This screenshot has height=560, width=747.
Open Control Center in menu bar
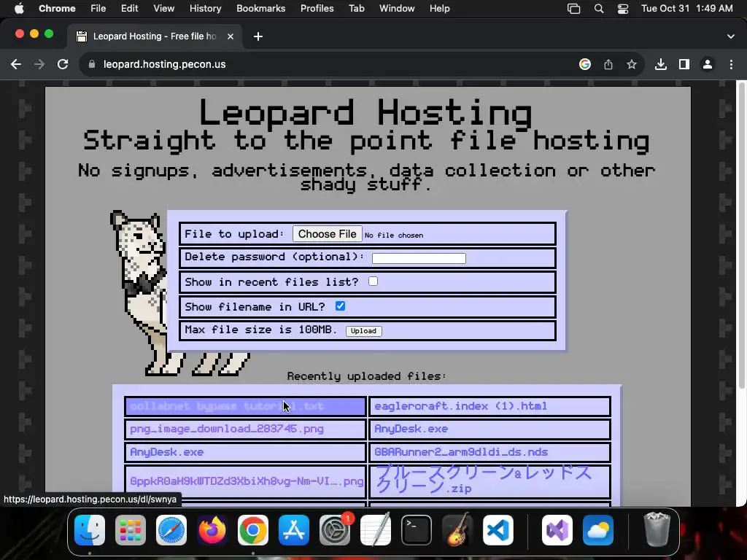(x=623, y=9)
